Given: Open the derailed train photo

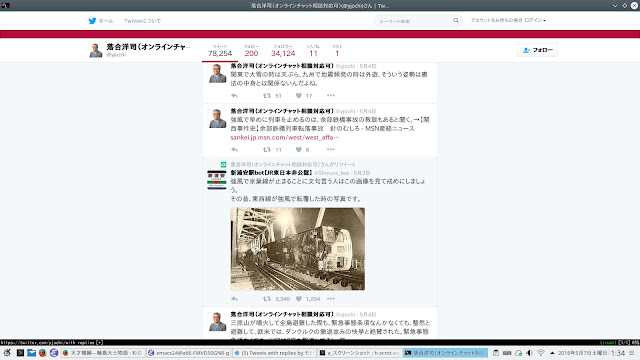Looking at the screenshot, I should click(298, 249).
